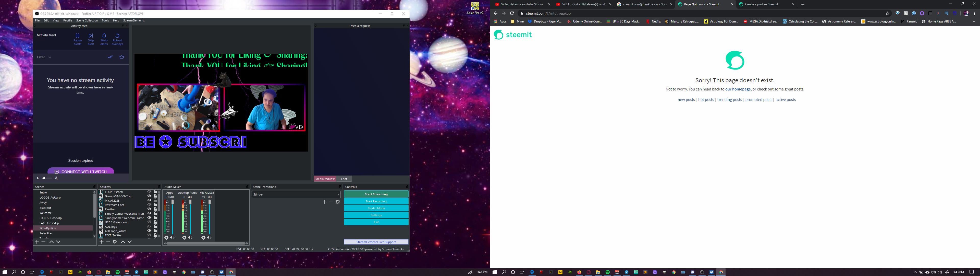Open the StreamElements menu
This screenshot has height=276, width=980.
134,21
